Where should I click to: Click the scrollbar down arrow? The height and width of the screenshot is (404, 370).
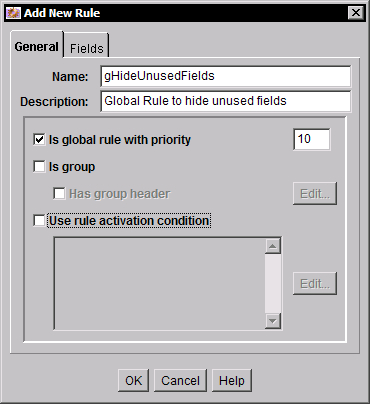pyautogui.click(x=273, y=321)
